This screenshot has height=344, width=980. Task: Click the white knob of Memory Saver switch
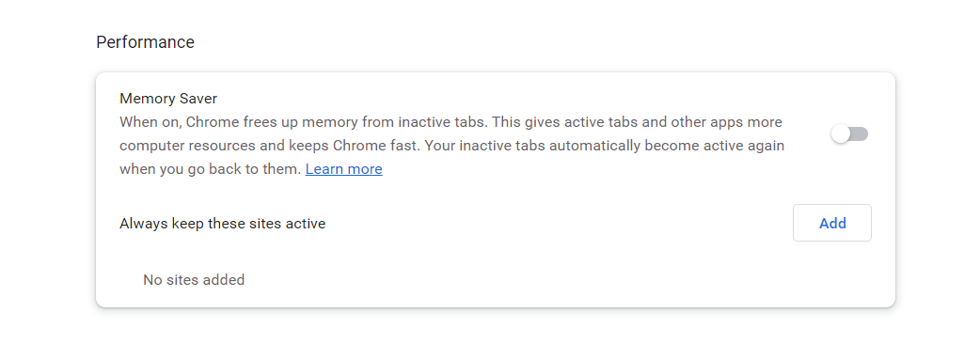[841, 133]
